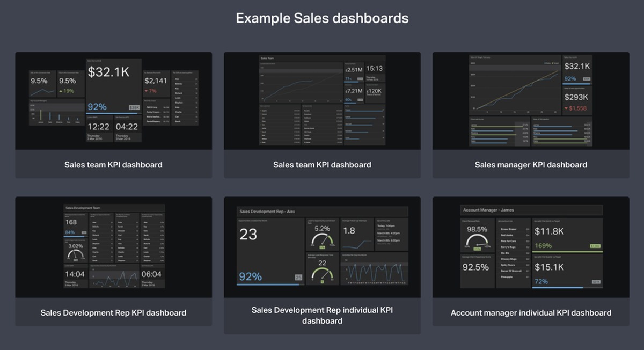This screenshot has width=644, height=350.
Task: Click the '1.8' value in Alex preview
Action: [x=349, y=231]
